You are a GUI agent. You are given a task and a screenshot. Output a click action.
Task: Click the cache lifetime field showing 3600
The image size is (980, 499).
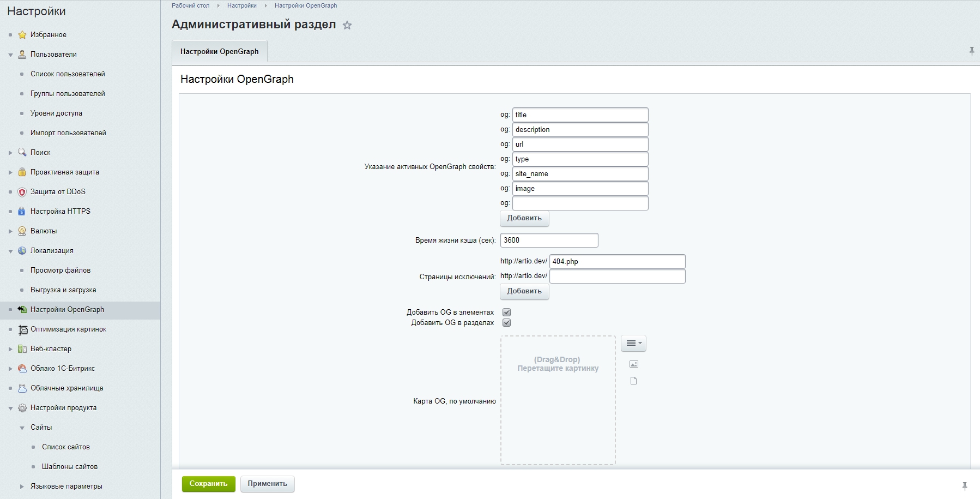click(x=549, y=241)
